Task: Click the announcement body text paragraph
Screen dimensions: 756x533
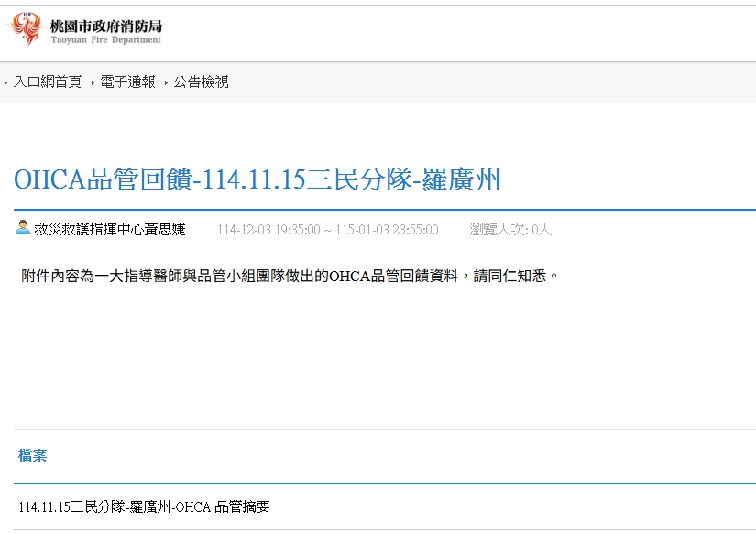Action: pos(290,275)
